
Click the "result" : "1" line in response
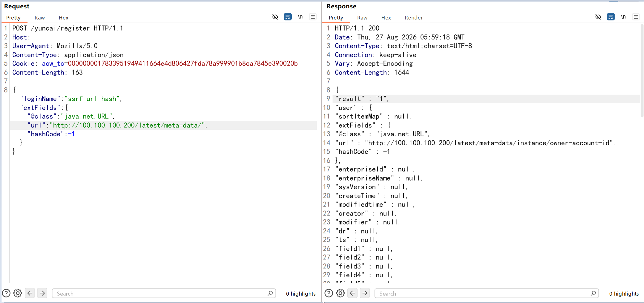(362, 99)
